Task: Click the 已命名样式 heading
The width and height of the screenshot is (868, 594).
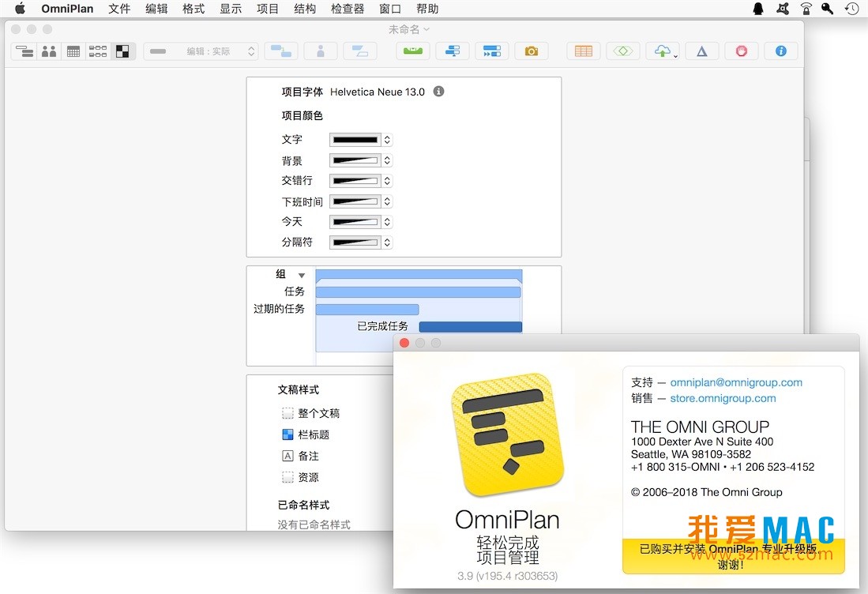Action: coord(303,505)
